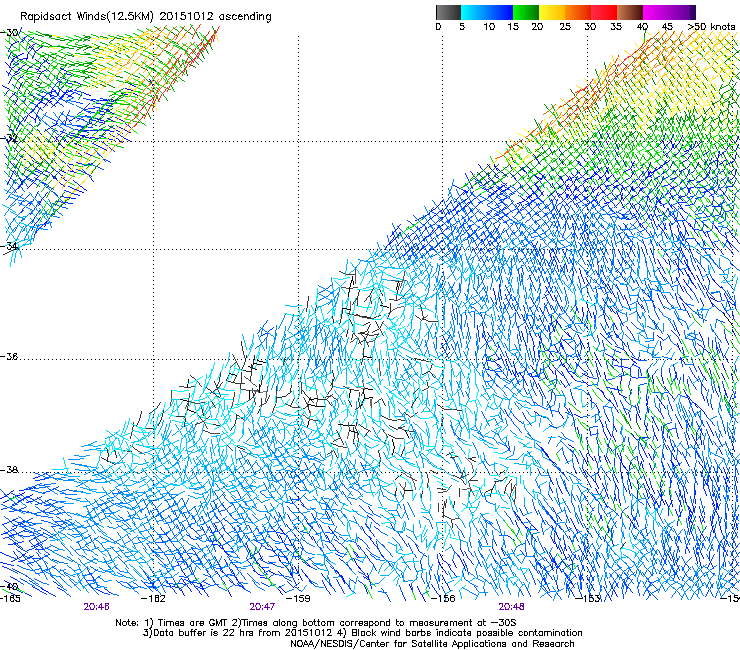Viewport: 740px width, 650px height.
Task: Click the '>50 knots' legend label
Action: click(711, 27)
